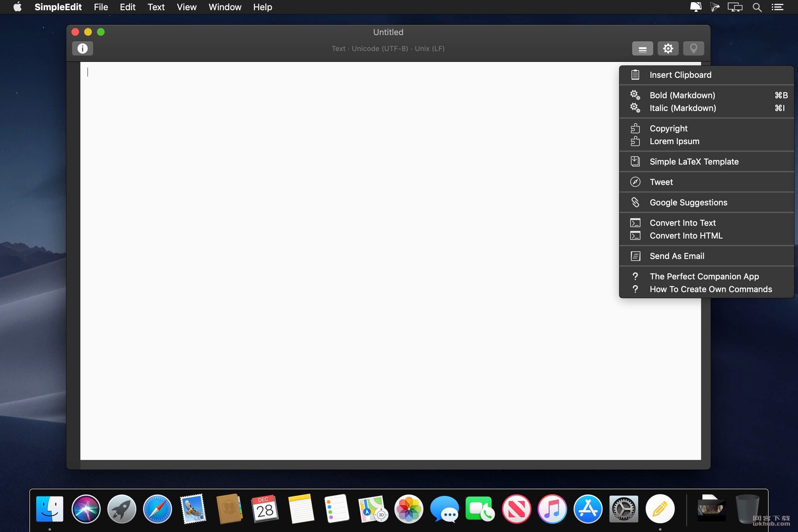The image size is (798, 532).
Task: Open Safari from the dock
Action: coord(158,509)
